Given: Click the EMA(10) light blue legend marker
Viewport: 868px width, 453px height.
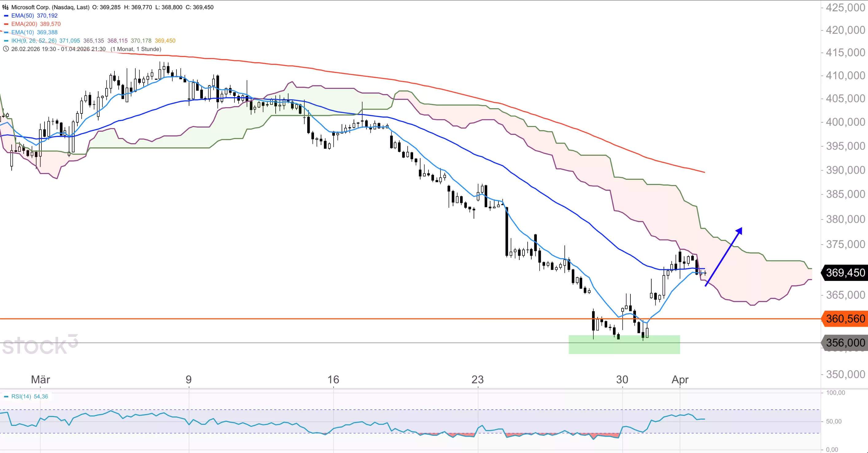Looking at the screenshot, I should [6, 32].
